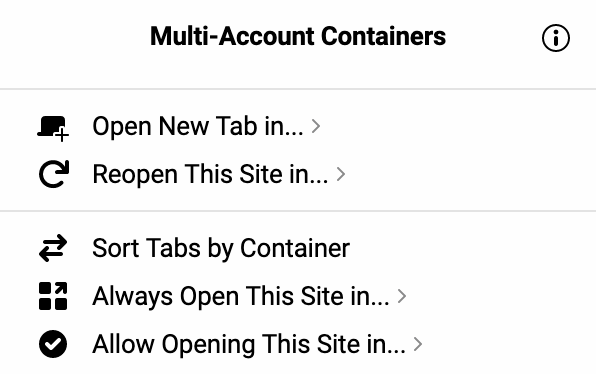Screen dimensions: 596x374
Task: Select "Reopen This Site in..." entry
Action: [298, 174]
